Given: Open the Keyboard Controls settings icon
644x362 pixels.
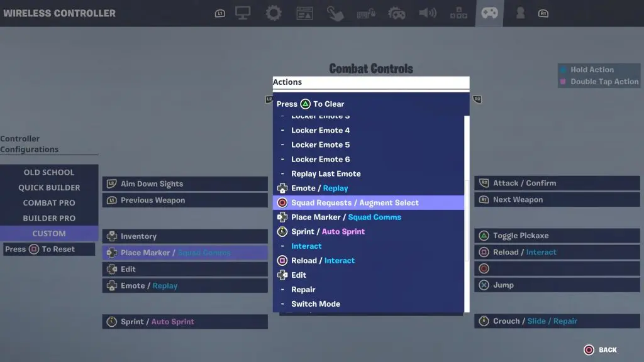Looking at the screenshot, I should point(366,13).
